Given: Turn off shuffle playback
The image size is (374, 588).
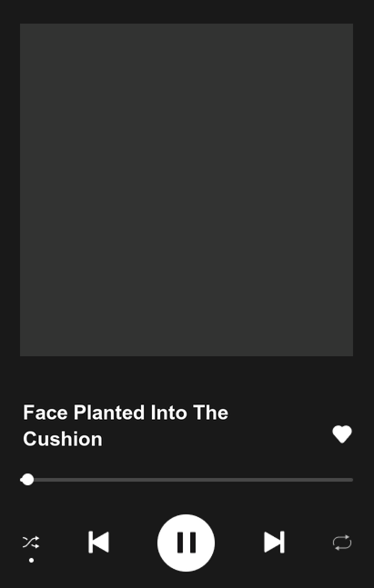Looking at the screenshot, I should (x=31, y=543).
